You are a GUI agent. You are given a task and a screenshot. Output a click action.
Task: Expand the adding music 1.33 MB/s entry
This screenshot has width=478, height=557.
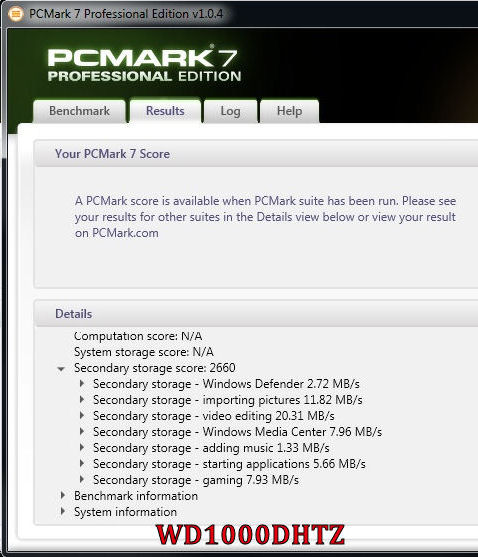(x=82, y=448)
